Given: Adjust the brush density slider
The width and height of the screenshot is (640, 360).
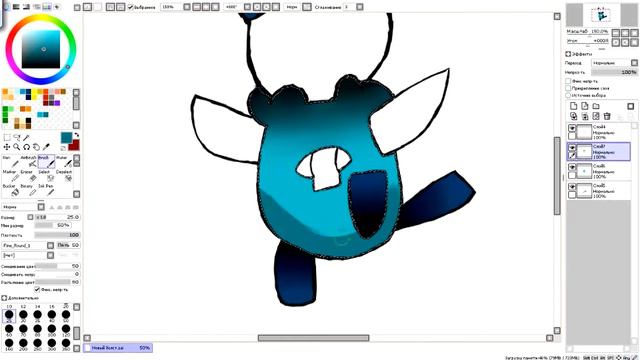Looking at the screenshot, I should click(57, 235).
